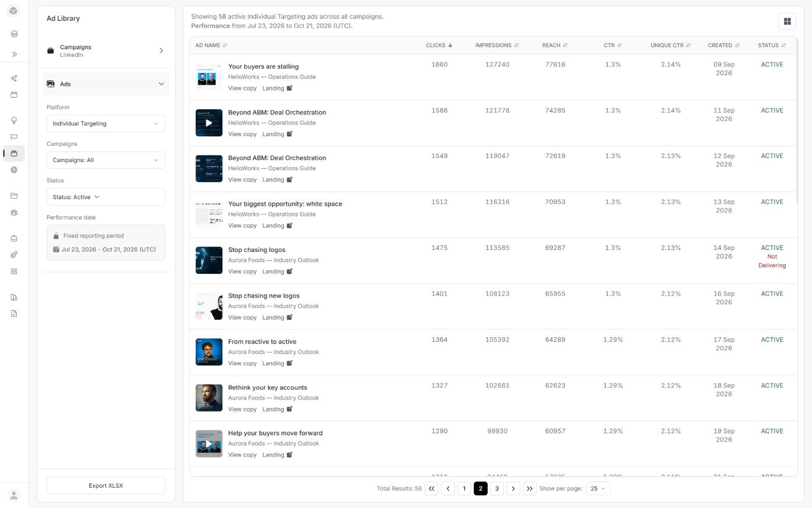This screenshot has width=812, height=508.
Task: Open Landing for Rethink your key accounts
Action: click(277, 409)
